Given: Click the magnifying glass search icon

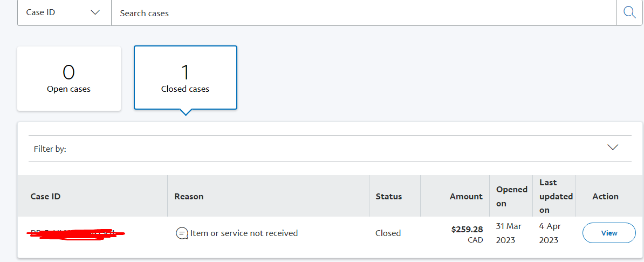Looking at the screenshot, I should (x=629, y=12).
